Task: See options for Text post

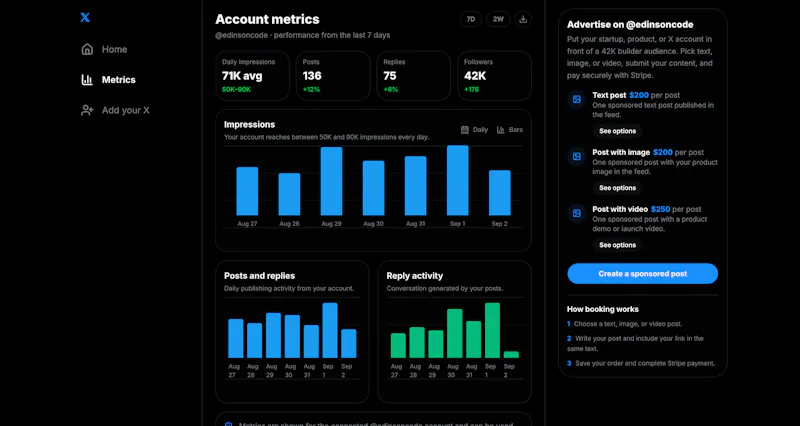Action: tap(617, 131)
